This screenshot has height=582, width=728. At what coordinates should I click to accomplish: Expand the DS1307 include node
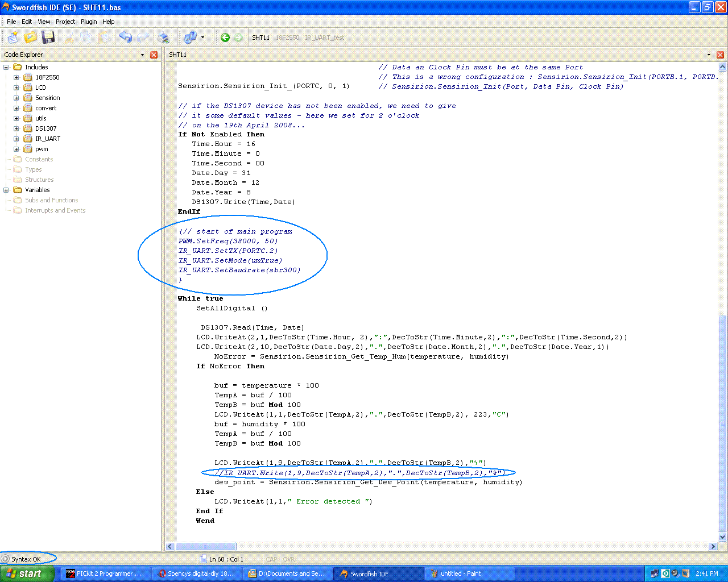pos(16,128)
